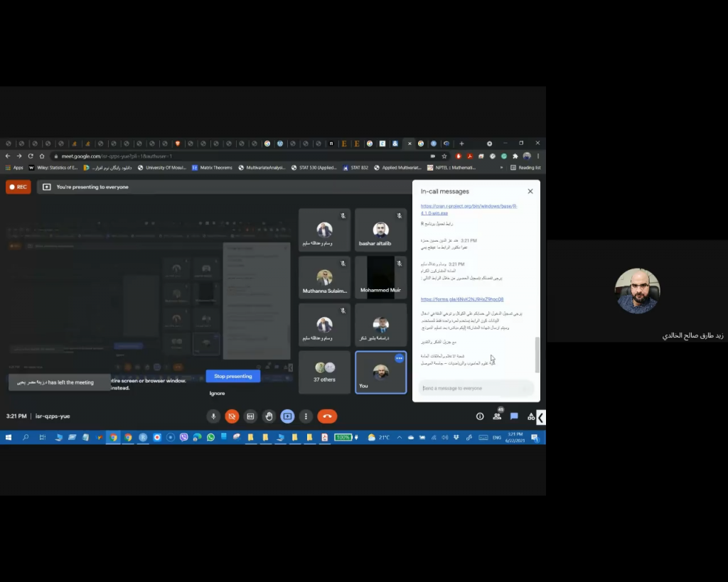The height and width of the screenshot is (582, 728).
Task: Show the participants list panel
Action: [x=497, y=416]
